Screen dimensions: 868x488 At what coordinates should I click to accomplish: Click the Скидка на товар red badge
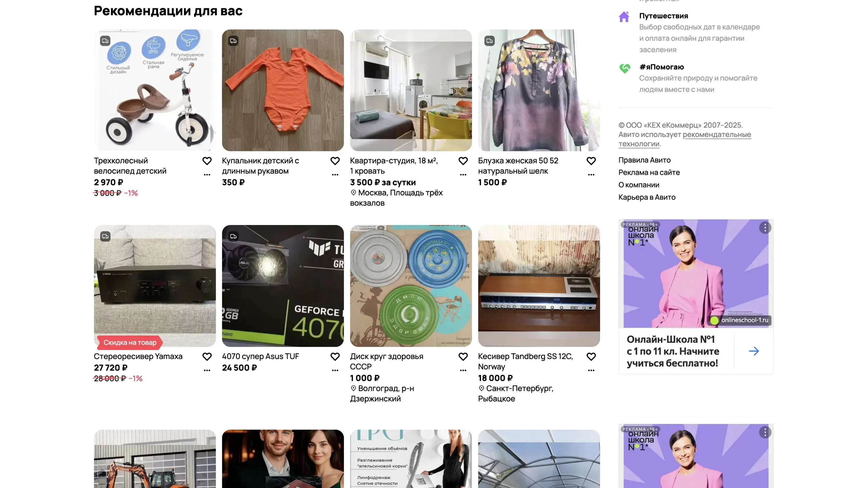tap(130, 343)
